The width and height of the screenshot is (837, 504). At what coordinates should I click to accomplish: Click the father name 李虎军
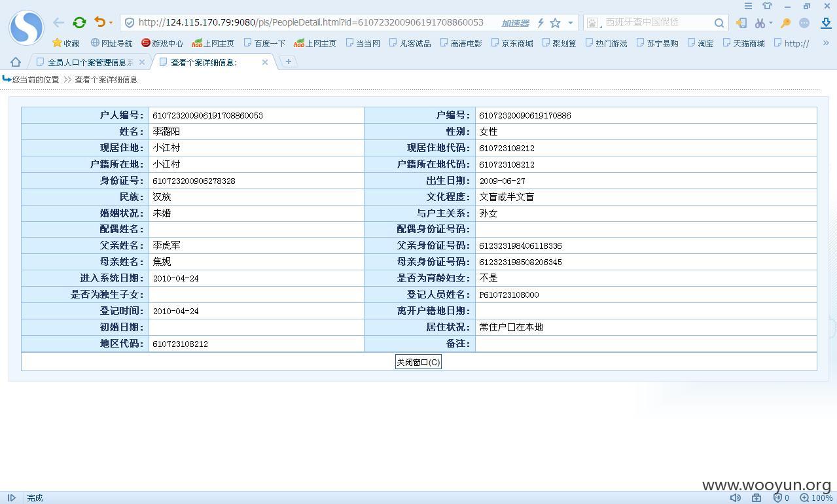[x=166, y=245]
